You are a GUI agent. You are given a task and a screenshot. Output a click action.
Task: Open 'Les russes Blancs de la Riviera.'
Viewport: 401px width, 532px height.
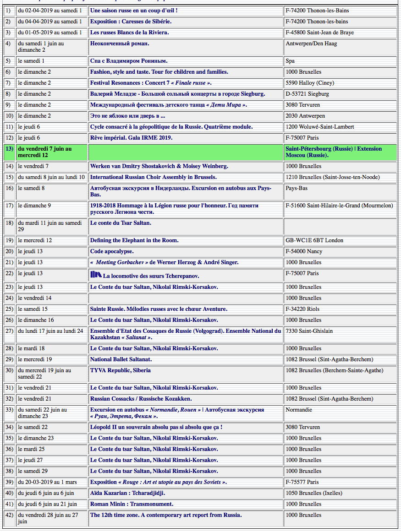tap(129, 33)
